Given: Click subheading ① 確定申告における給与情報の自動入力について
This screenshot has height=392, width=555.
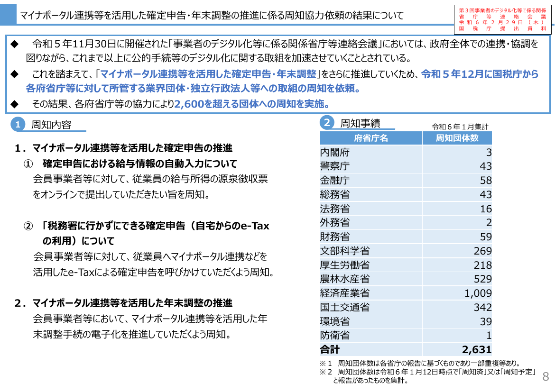Looking at the screenshot, I should click(130, 164).
